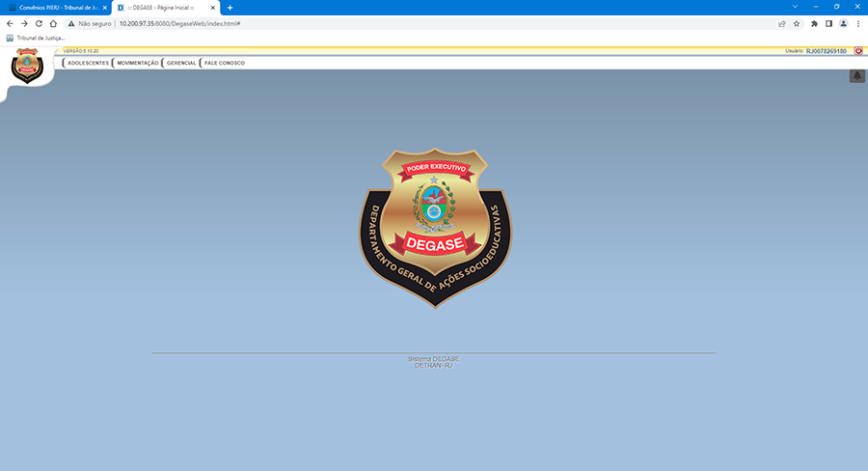Open the notifications bell icon
The width and height of the screenshot is (868, 471).
pyautogui.click(x=856, y=76)
